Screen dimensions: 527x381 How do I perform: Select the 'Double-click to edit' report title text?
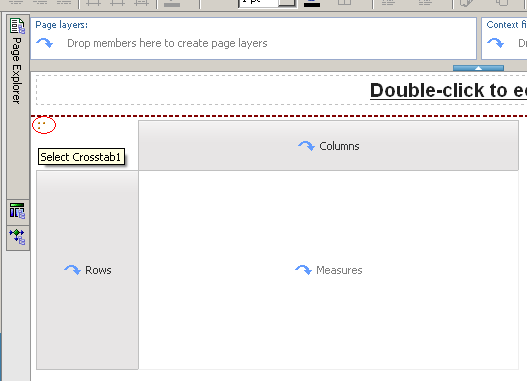point(448,90)
